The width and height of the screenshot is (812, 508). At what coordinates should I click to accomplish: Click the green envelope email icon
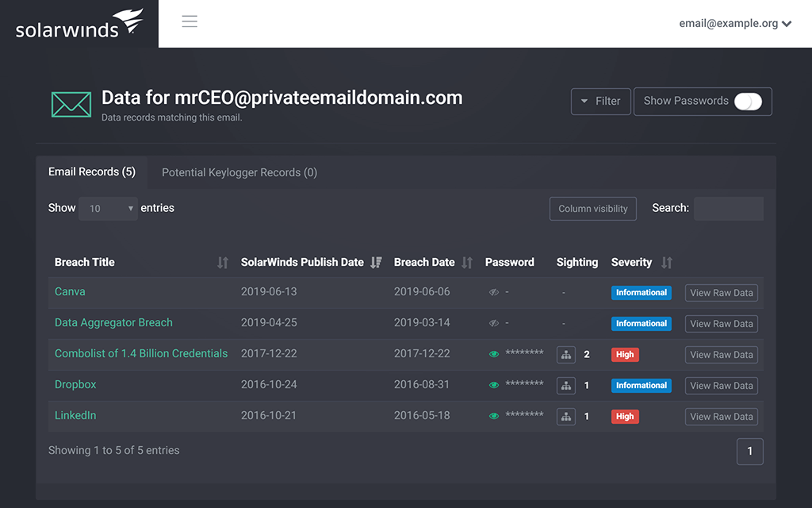[x=71, y=104]
